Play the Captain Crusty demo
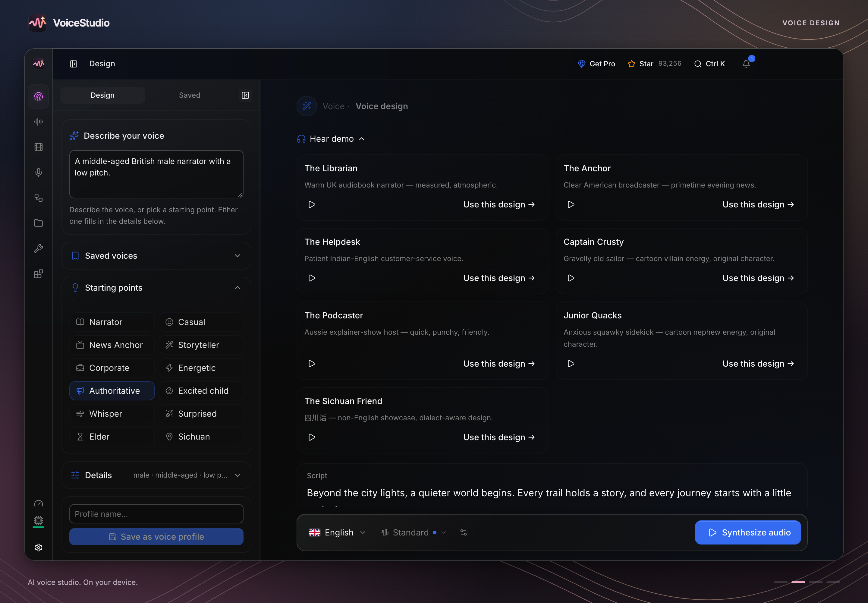 pos(571,278)
